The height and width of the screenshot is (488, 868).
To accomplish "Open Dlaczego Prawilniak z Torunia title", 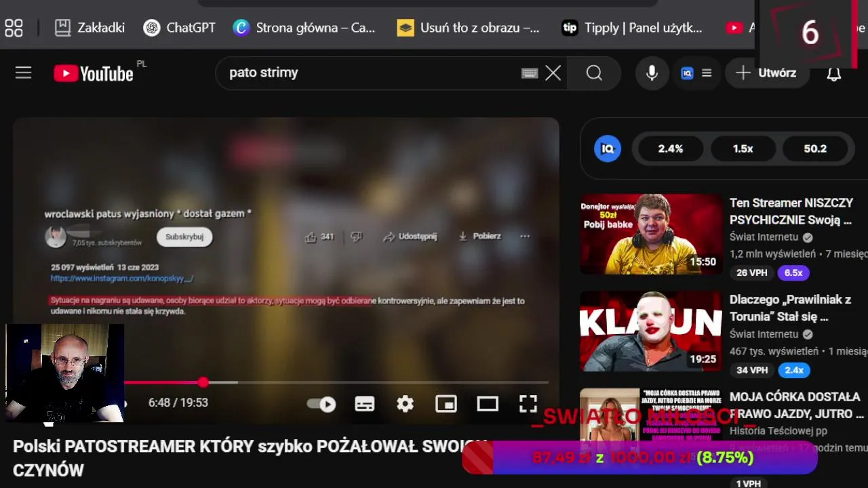I will coord(790,308).
